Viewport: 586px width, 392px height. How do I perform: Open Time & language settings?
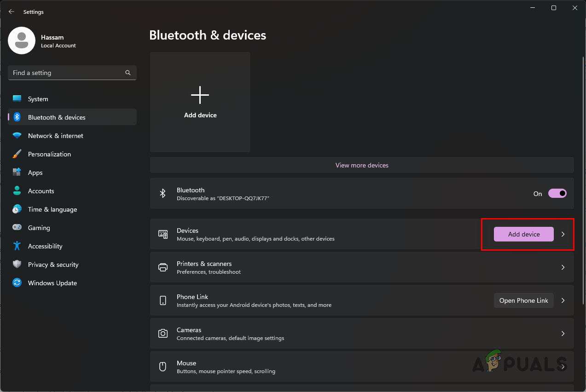(x=52, y=209)
